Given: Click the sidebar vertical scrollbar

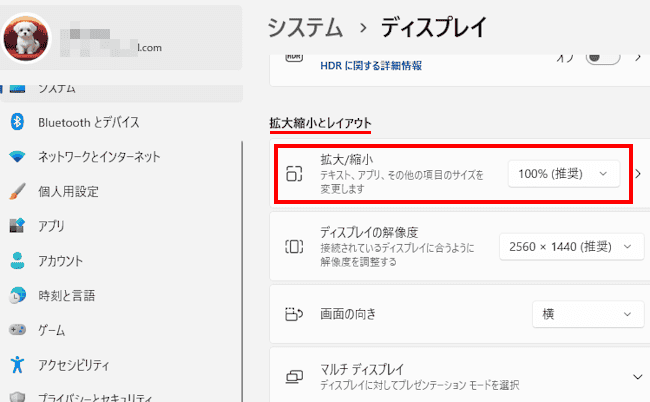Looking at the screenshot, I should click(242, 271).
